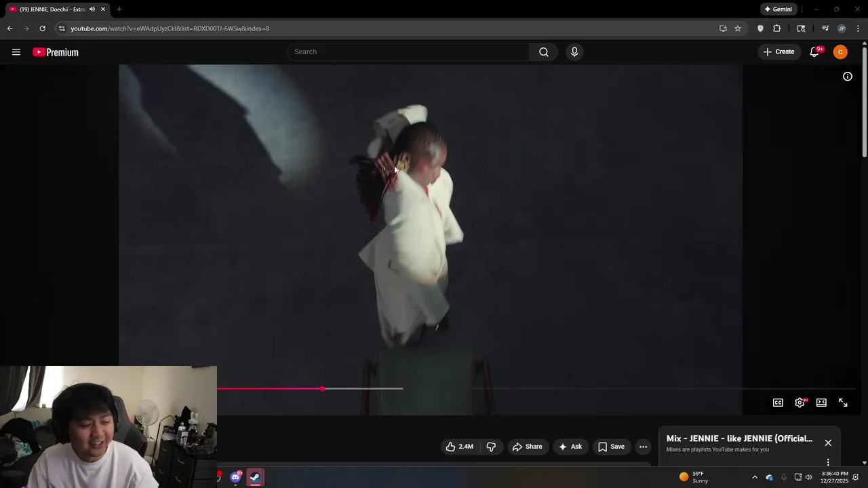Open the weather widget showing 59°F Sunny
This screenshot has width=868, height=488.
pyautogui.click(x=694, y=477)
